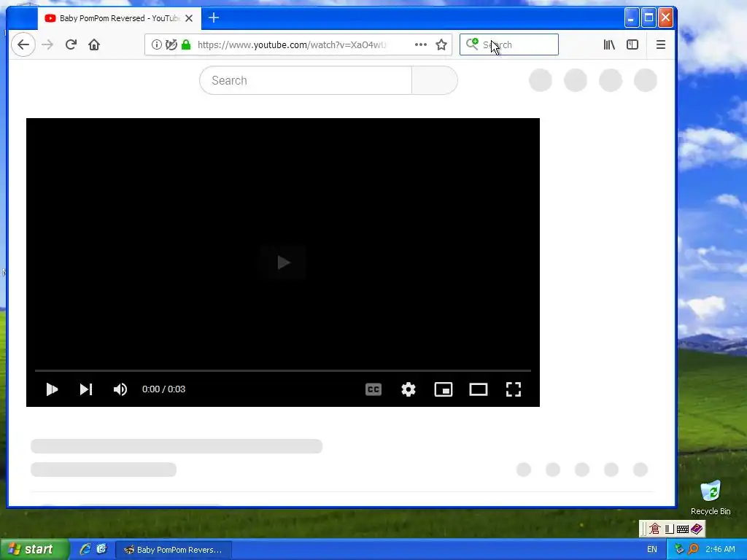Screen dimensions: 747x560
Task: Click the Chinese character IME icon
Action: pyautogui.click(x=654, y=529)
